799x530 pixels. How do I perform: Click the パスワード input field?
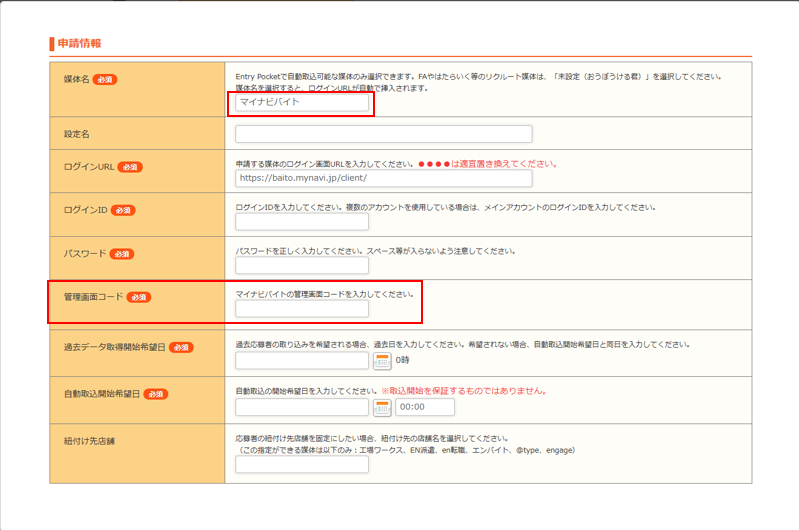pyautogui.click(x=302, y=265)
